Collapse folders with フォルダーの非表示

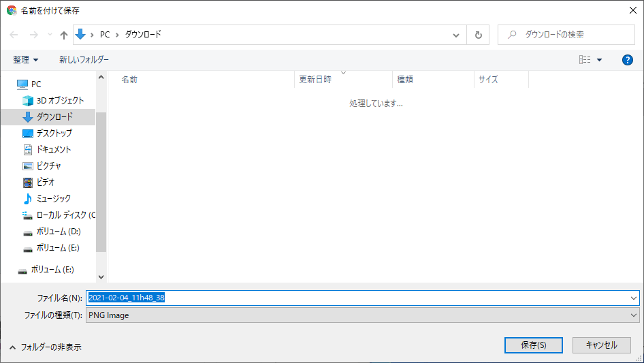pyautogui.click(x=45, y=347)
